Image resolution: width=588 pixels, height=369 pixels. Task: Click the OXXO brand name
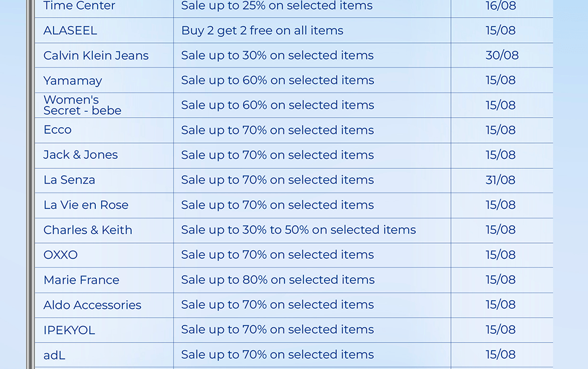tap(61, 255)
